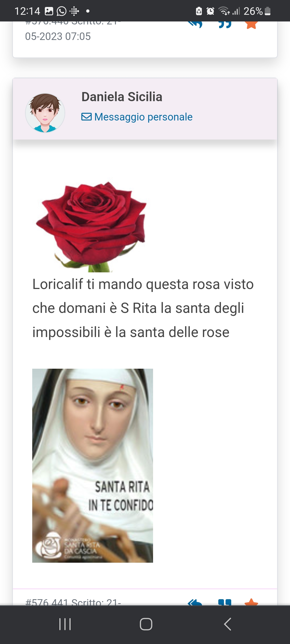Click the envelope icon beside Messaggio personale
The width and height of the screenshot is (290, 644).
click(x=86, y=117)
